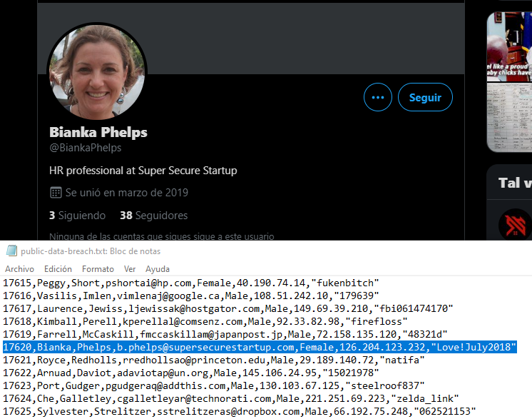Open the Formato menu

pos(98,269)
